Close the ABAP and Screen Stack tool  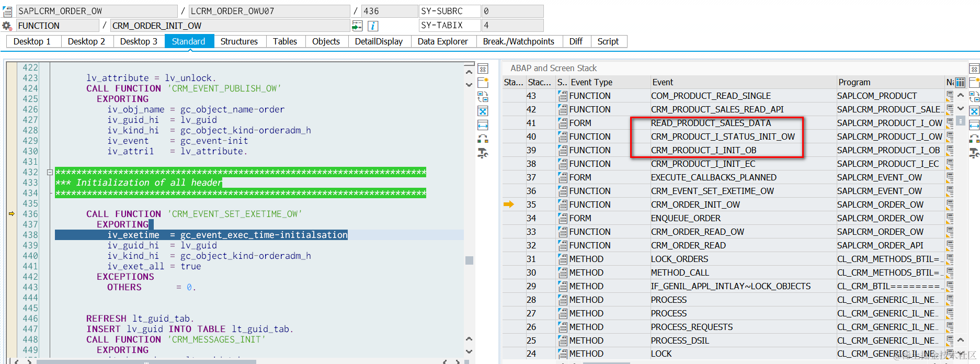(974, 69)
